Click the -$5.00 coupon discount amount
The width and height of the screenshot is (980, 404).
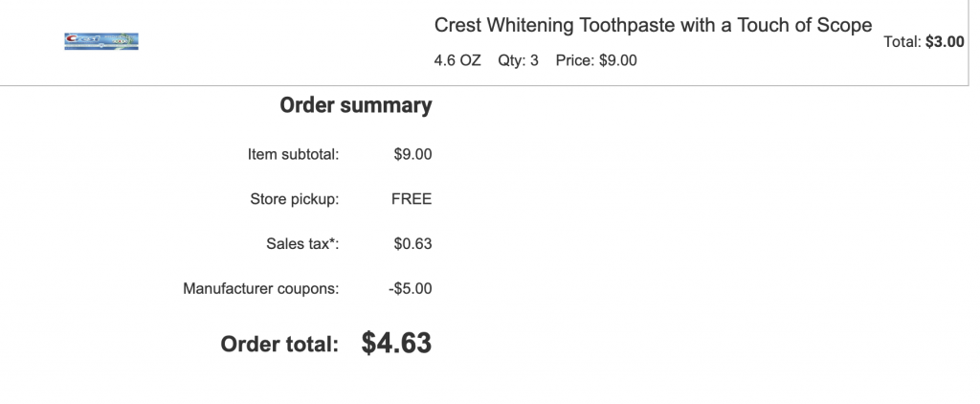coord(411,288)
